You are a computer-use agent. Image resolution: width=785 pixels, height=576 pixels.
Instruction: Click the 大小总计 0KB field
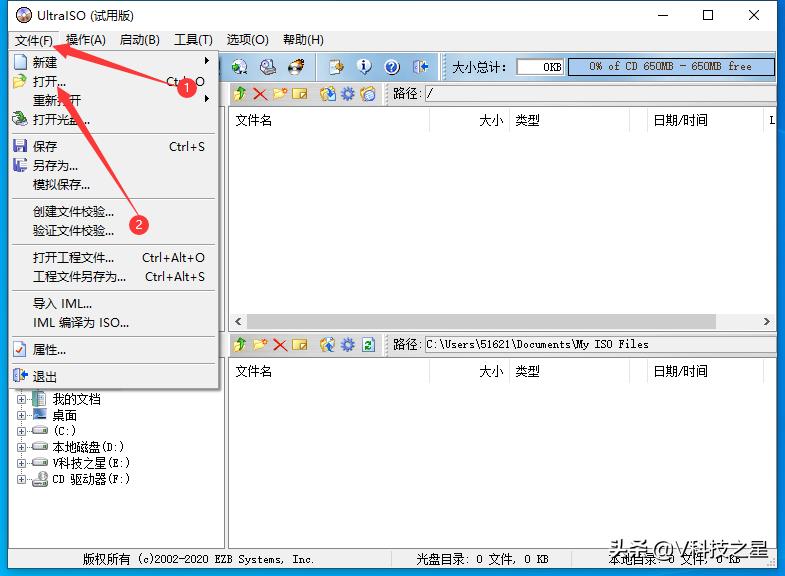click(540, 67)
